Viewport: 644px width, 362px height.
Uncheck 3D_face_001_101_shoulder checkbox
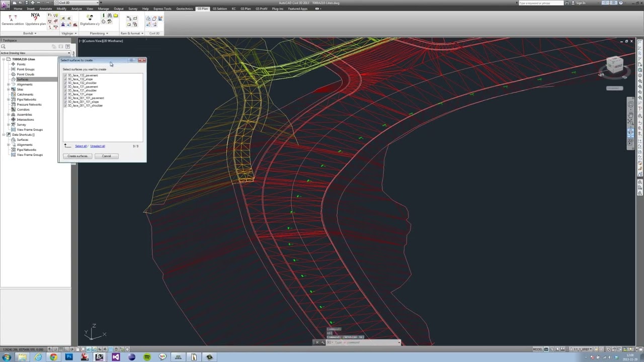click(65, 106)
